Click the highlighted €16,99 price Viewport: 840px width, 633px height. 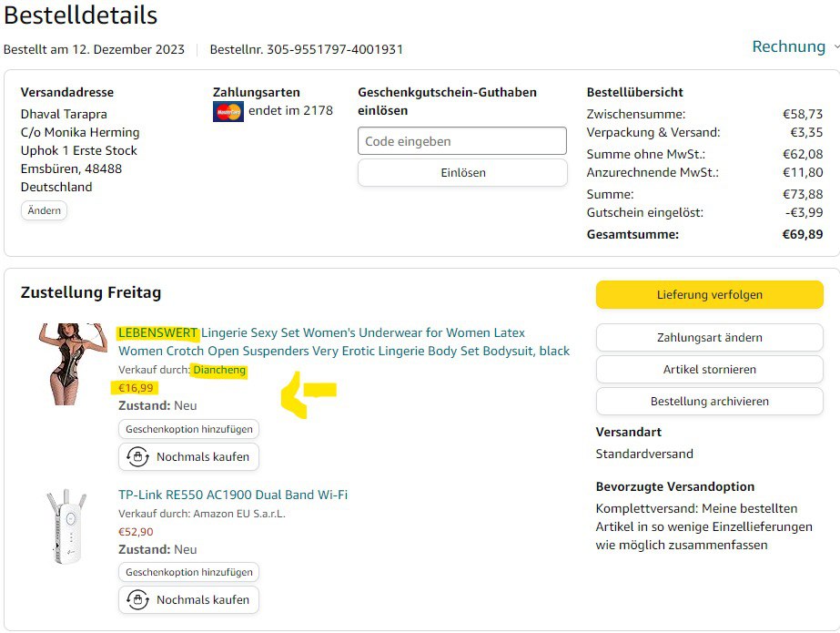coord(136,388)
